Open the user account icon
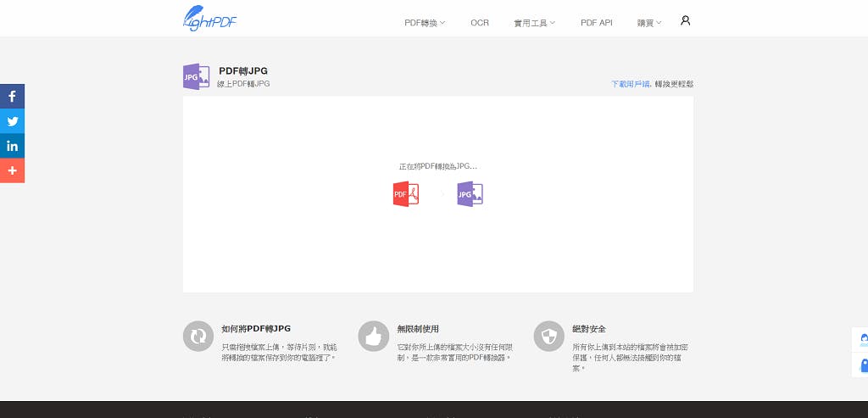The width and height of the screenshot is (868, 418). [x=685, y=20]
